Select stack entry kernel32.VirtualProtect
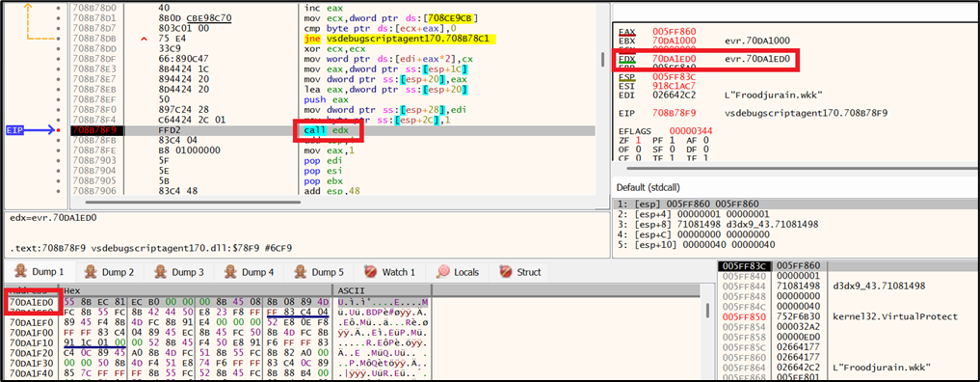980x382 pixels. [x=895, y=316]
